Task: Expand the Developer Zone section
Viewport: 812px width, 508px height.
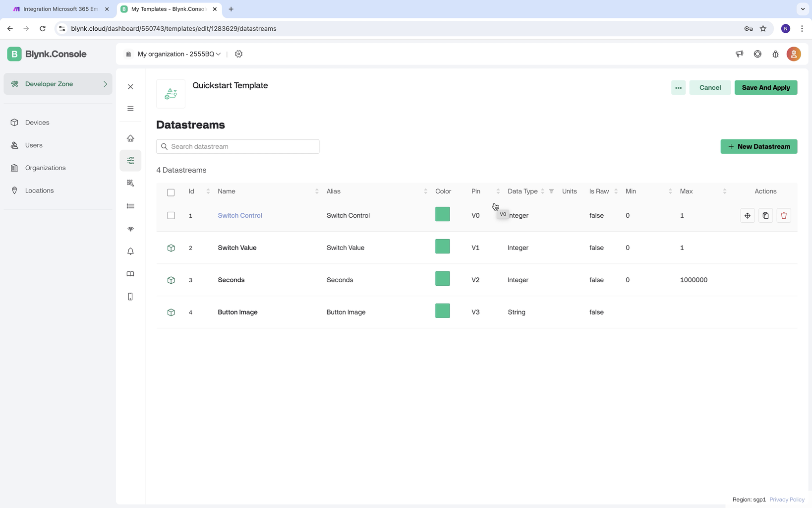Action: pos(58,84)
